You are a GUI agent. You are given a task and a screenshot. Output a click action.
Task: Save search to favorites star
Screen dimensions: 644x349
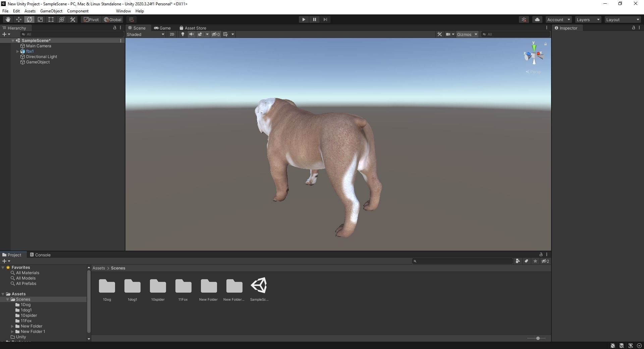[x=535, y=261]
